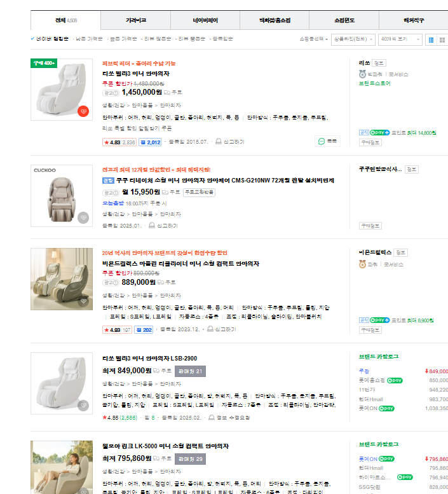Open 40개씩 보기 dropdown
Screen dimensions: 448x494
point(400,39)
